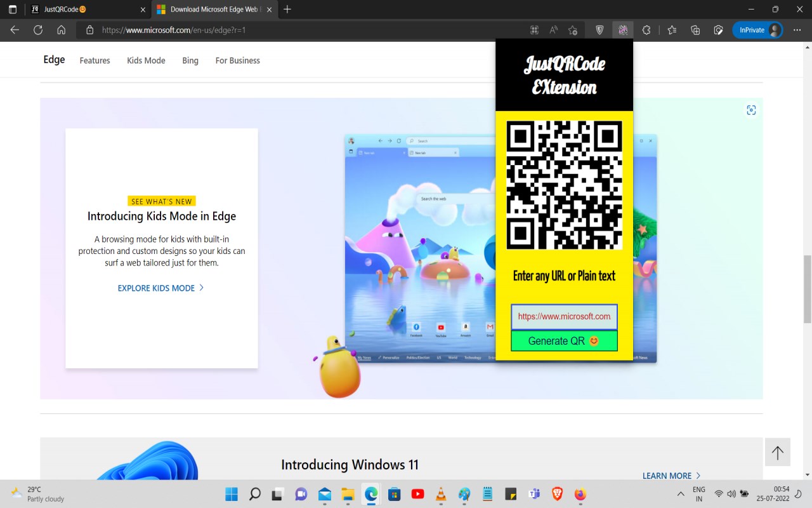Open the shield extension icon in toolbar
The width and height of the screenshot is (812, 508).
599,30
